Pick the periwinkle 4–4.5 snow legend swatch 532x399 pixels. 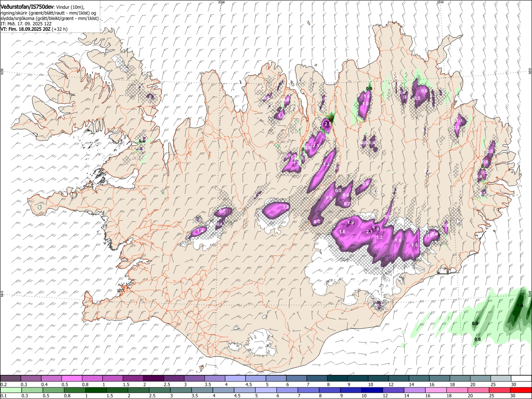(x=235, y=379)
